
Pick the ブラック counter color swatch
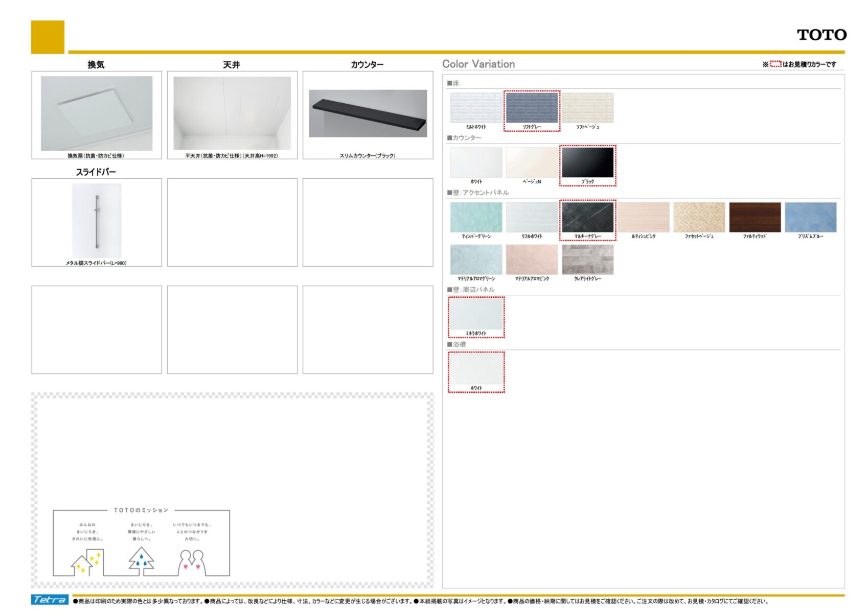coord(587,162)
